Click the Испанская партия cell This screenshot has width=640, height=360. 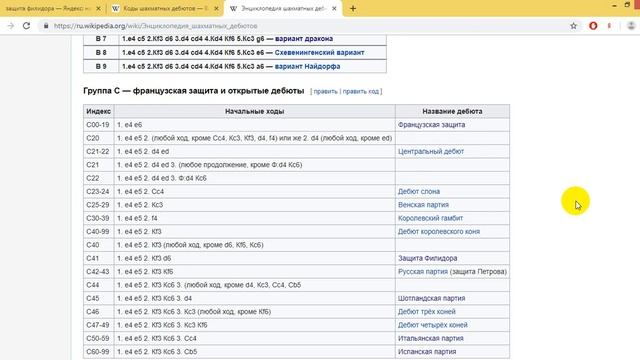pos(452,352)
